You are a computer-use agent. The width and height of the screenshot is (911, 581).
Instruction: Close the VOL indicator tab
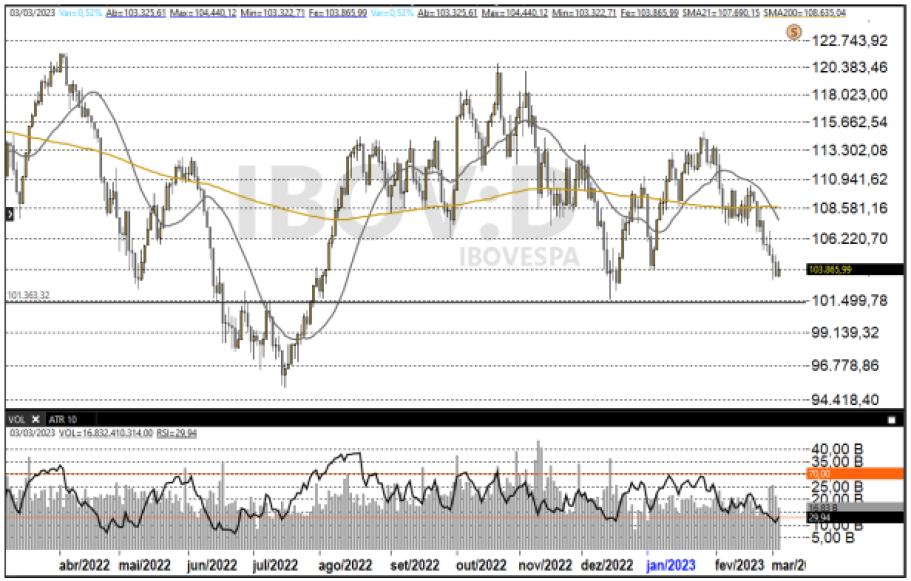(35, 419)
